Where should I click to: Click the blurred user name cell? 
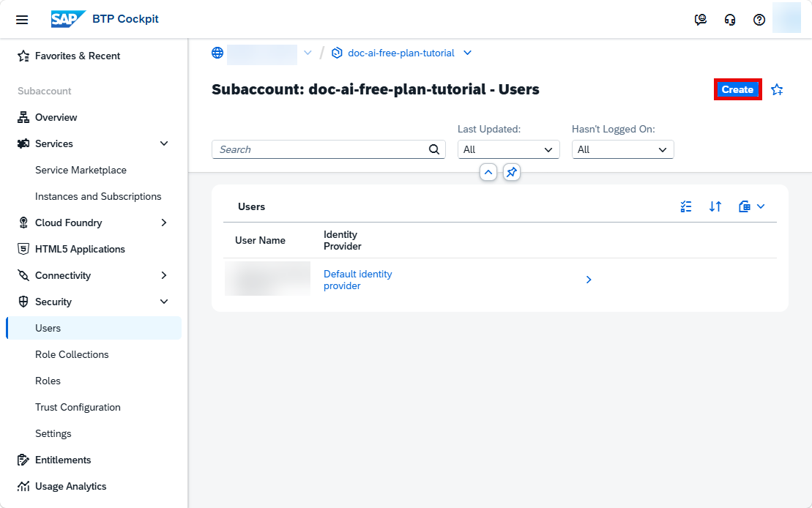point(267,279)
